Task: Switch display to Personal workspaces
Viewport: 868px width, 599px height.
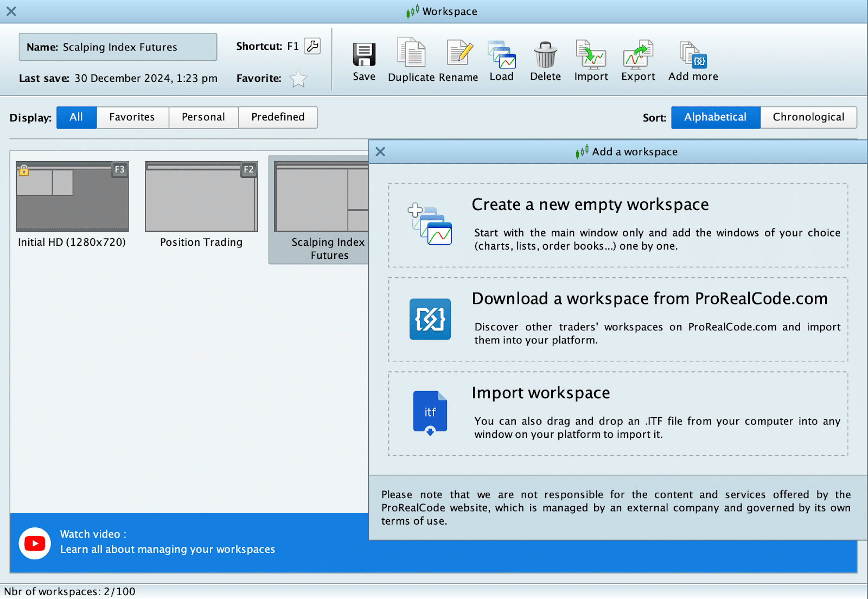Action: (x=203, y=117)
